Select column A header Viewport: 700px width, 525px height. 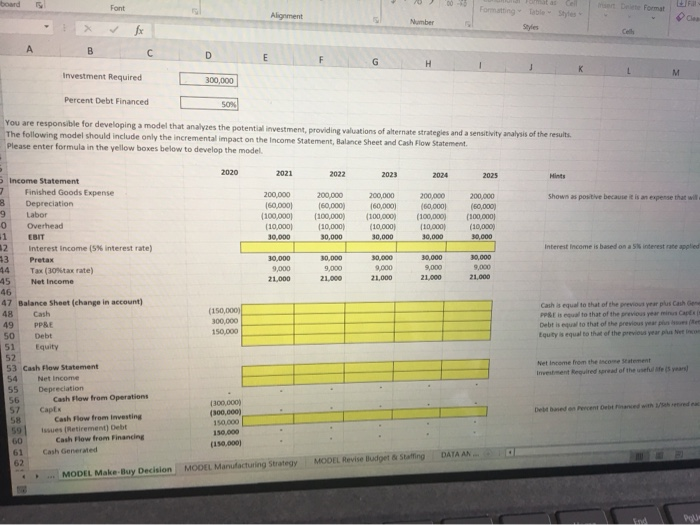(x=29, y=49)
